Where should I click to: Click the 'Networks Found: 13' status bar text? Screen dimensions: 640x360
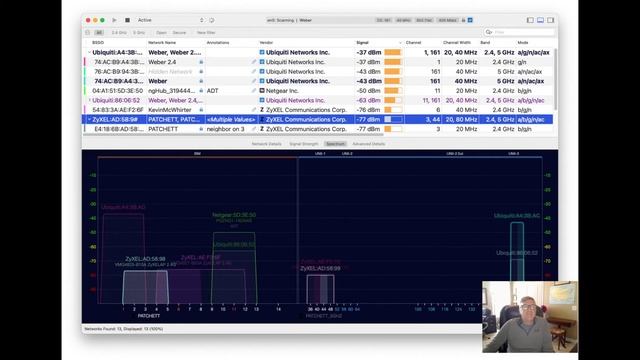tap(124, 329)
